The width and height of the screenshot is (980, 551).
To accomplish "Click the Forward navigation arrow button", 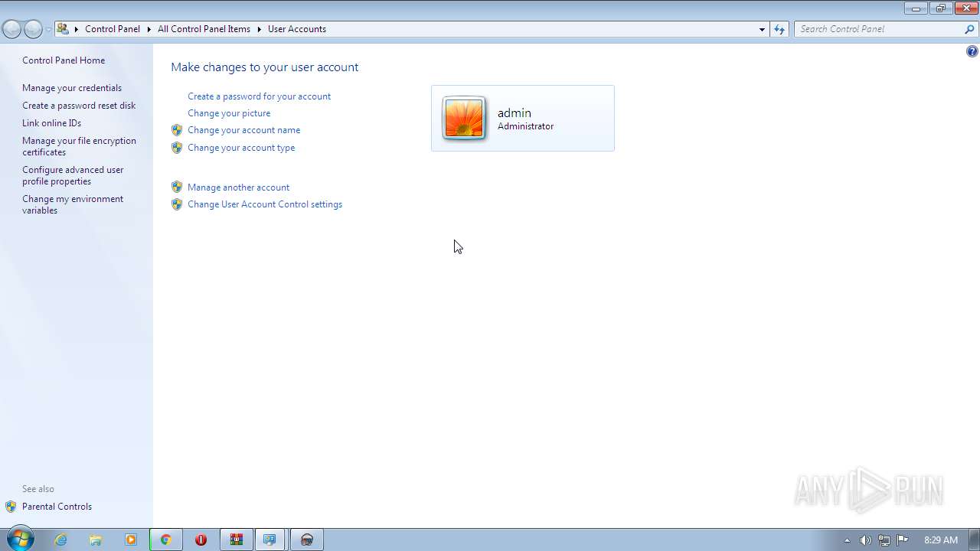I will 33,29.
